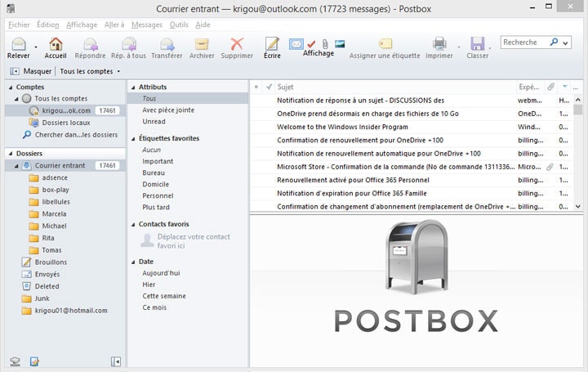Filter by Important label
The width and height of the screenshot is (588, 372).
[x=158, y=161]
